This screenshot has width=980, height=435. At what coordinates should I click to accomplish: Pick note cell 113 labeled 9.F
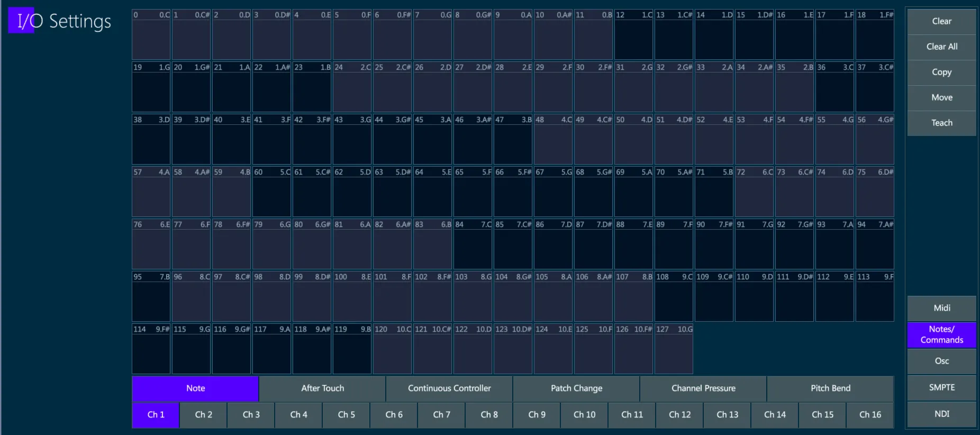tap(875, 297)
